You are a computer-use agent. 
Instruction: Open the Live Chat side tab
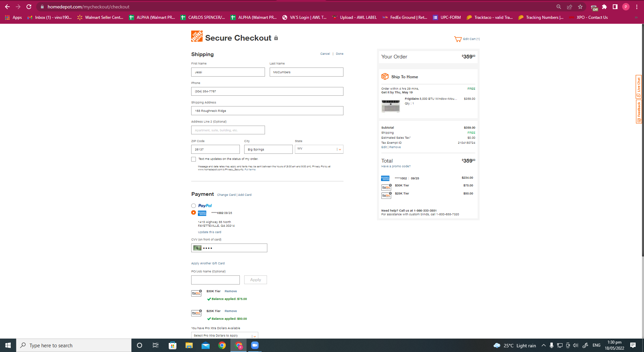[x=639, y=87]
